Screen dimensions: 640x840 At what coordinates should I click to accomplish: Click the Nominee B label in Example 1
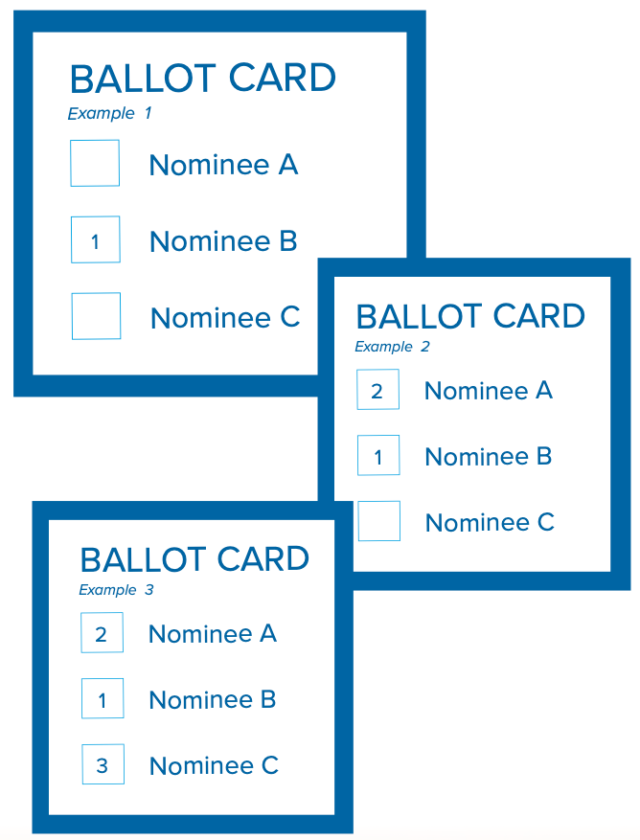tap(223, 241)
